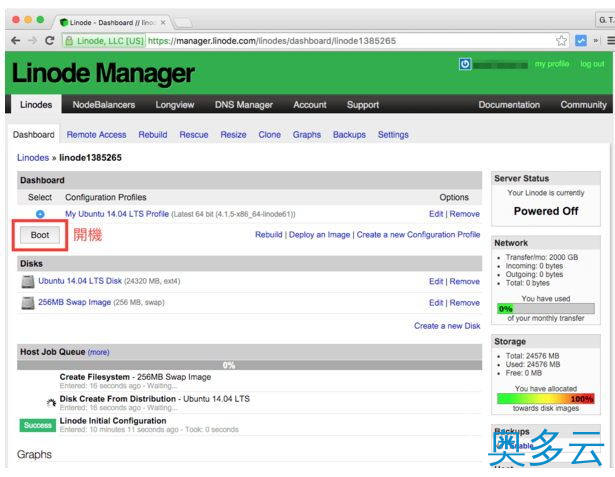Screen dimensions: 615x477
Task: Select the Ubuntu 14.04 profile radio button
Action: click(40, 214)
